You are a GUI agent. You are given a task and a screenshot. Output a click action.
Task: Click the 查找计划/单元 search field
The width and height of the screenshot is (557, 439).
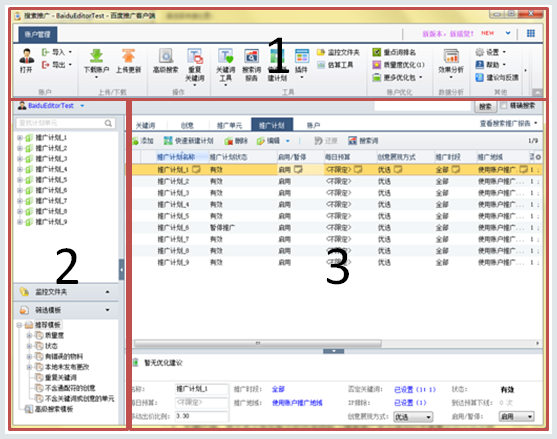[x=66, y=123]
